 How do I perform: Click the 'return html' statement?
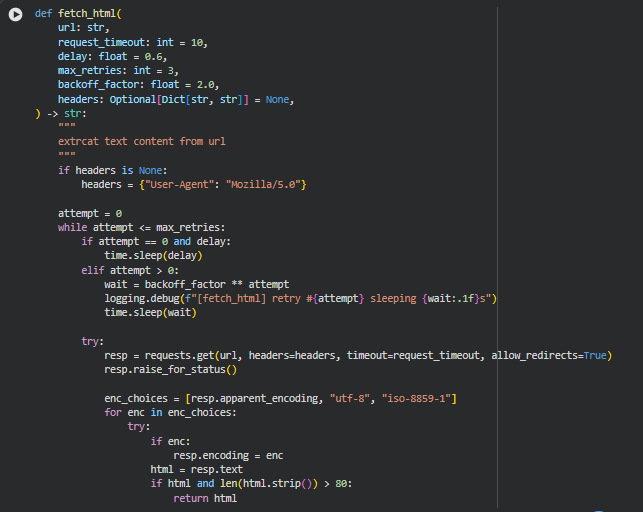[x=205, y=498]
